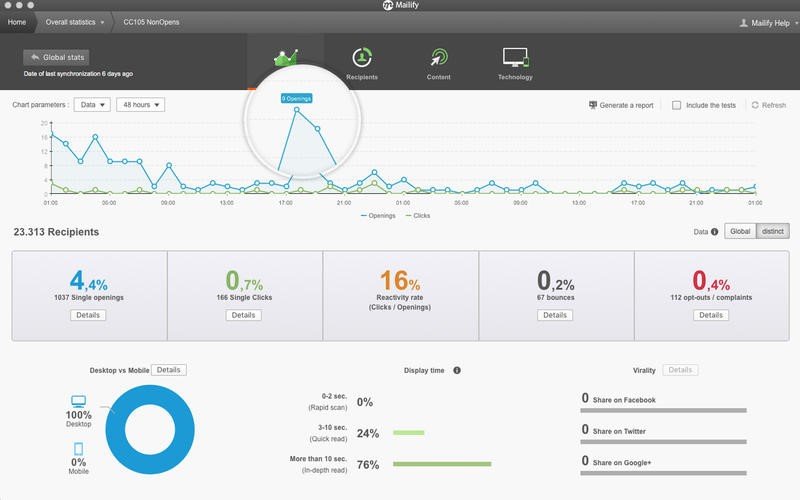Open the Data chart parameter dropdown

[x=92, y=105]
